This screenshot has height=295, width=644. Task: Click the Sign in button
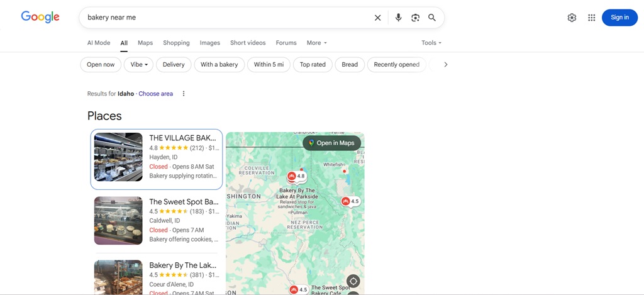[x=619, y=18]
